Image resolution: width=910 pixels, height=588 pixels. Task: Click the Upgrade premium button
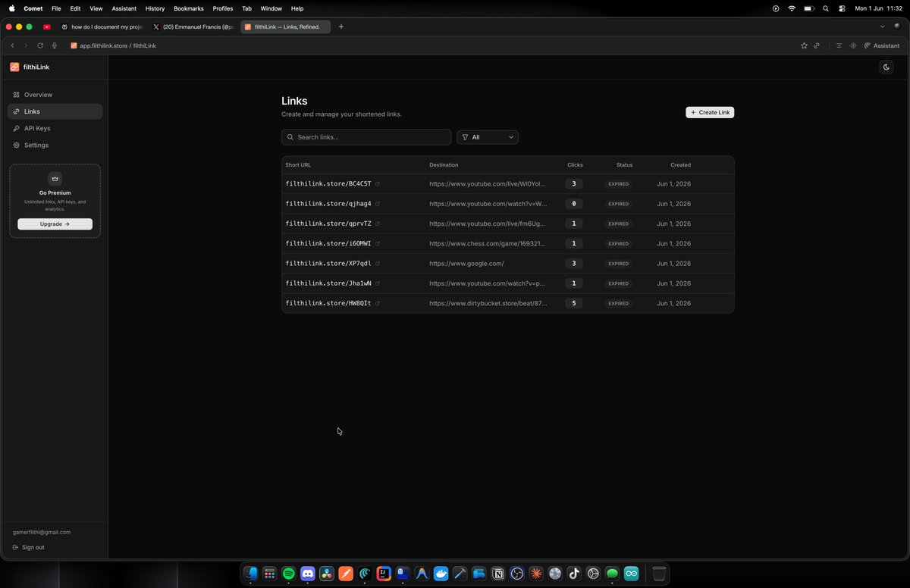pos(55,224)
